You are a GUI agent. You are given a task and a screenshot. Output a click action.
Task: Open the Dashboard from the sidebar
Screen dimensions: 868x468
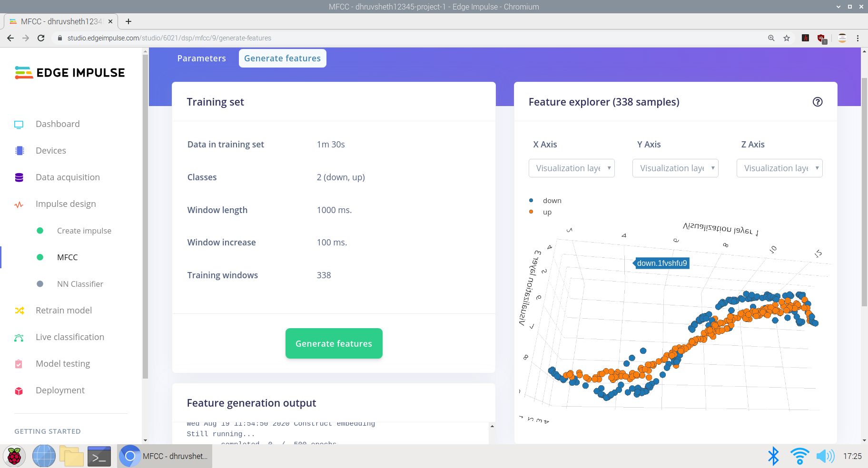click(x=57, y=124)
